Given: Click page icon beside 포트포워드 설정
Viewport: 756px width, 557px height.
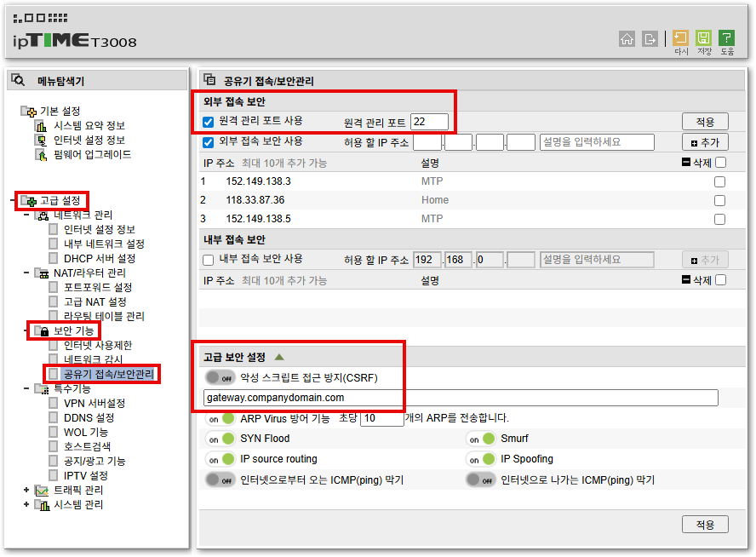Looking at the screenshot, I should pyautogui.click(x=54, y=287).
